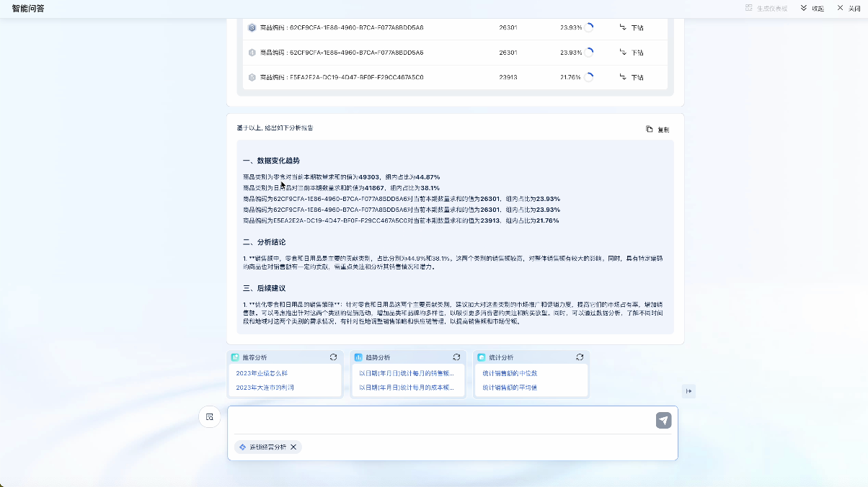Image resolution: width=868 pixels, height=487 pixels.
Task: Click the 推荐分析 card title
Action: pyautogui.click(x=254, y=357)
